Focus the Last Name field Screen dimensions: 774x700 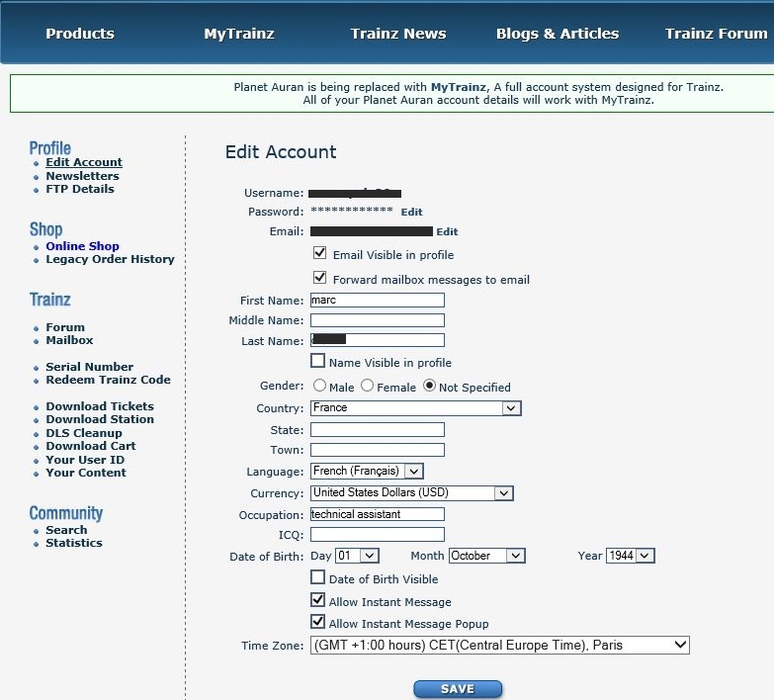(378, 340)
